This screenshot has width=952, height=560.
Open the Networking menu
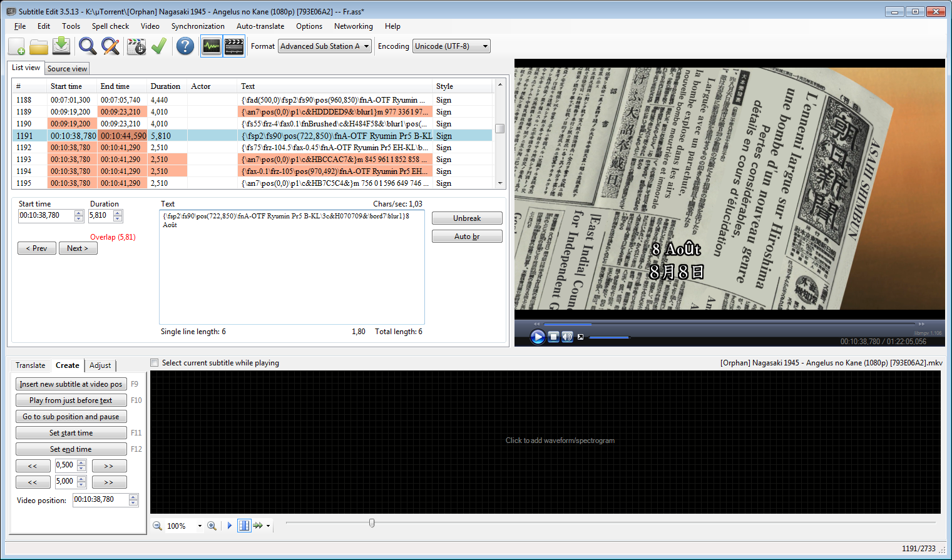(353, 26)
